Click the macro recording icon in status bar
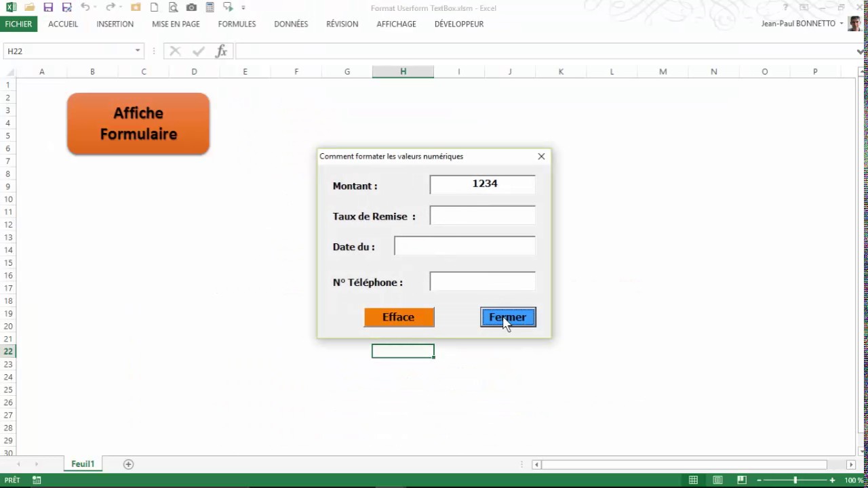The width and height of the screenshot is (868, 488). pos(37,481)
